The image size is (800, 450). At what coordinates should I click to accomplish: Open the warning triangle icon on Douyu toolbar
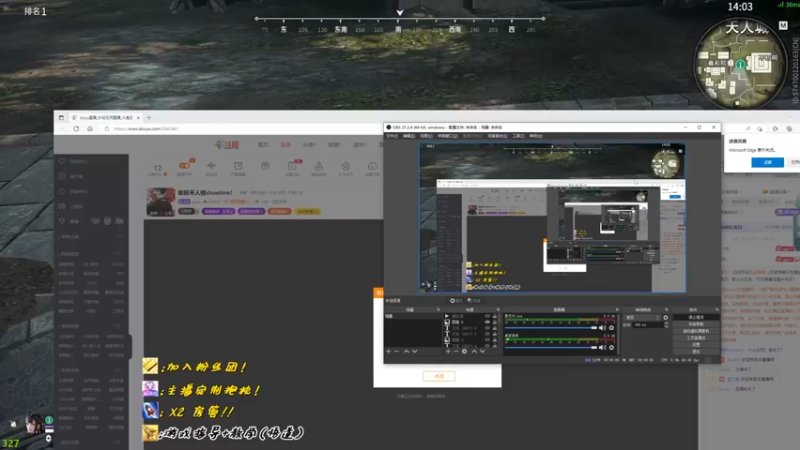coord(318,166)
